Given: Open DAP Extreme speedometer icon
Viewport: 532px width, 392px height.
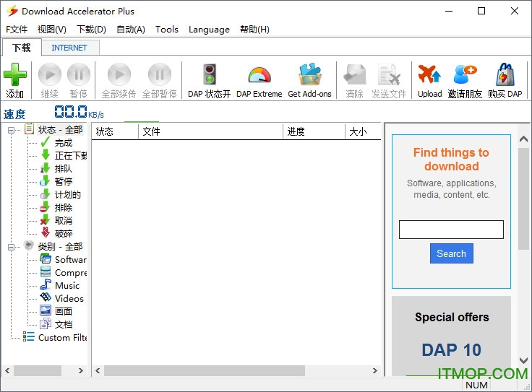Looking at the screenshot, I should [259, 75].
